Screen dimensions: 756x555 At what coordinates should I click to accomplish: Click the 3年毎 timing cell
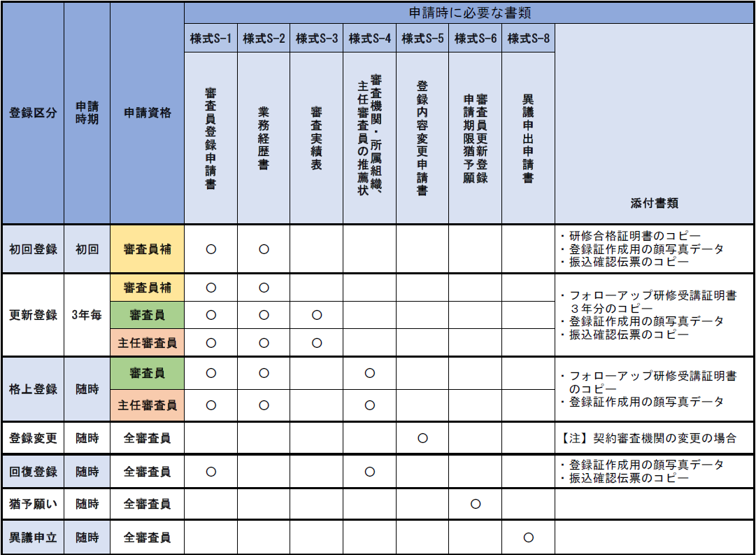coord(87,315)
